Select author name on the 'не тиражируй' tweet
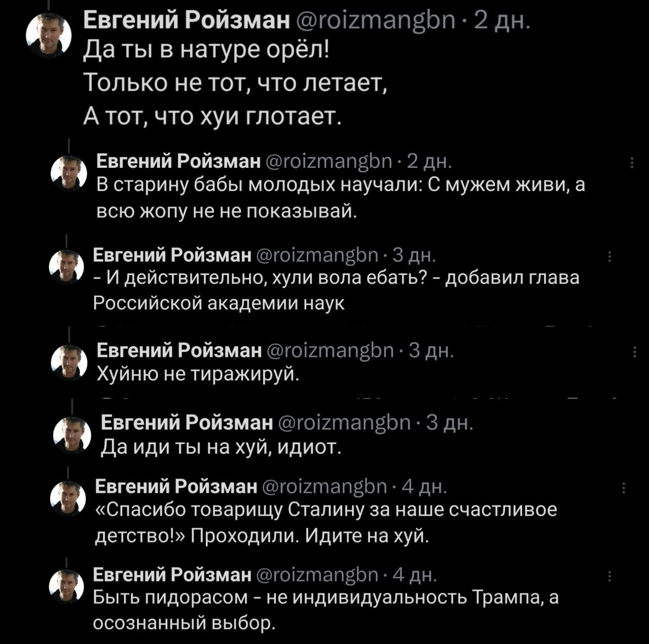This screenshot has width=649, height=644. (179, 351)
